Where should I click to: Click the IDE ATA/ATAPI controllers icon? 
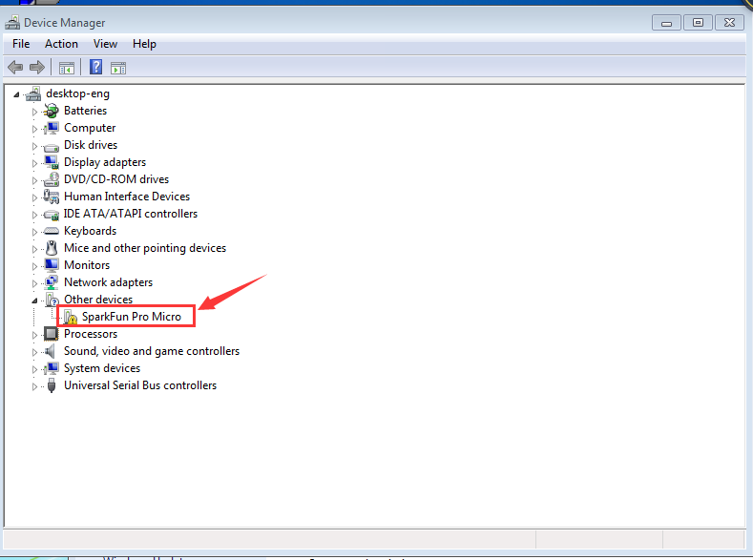coord(51,215)
